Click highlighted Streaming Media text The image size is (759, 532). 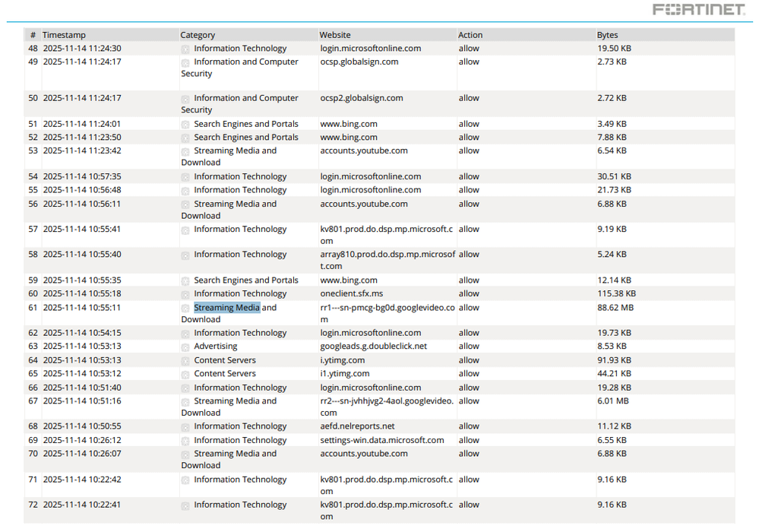tap(227, 307)
